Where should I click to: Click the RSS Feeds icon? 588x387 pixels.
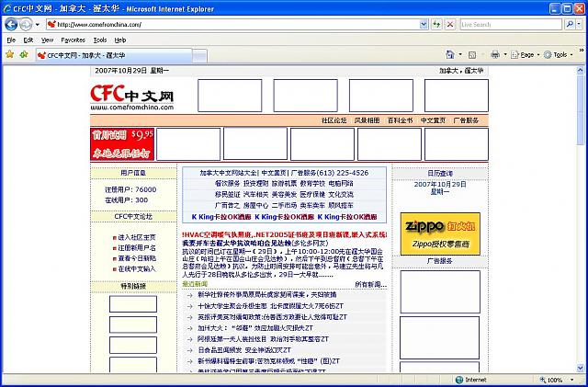point(472,55)
